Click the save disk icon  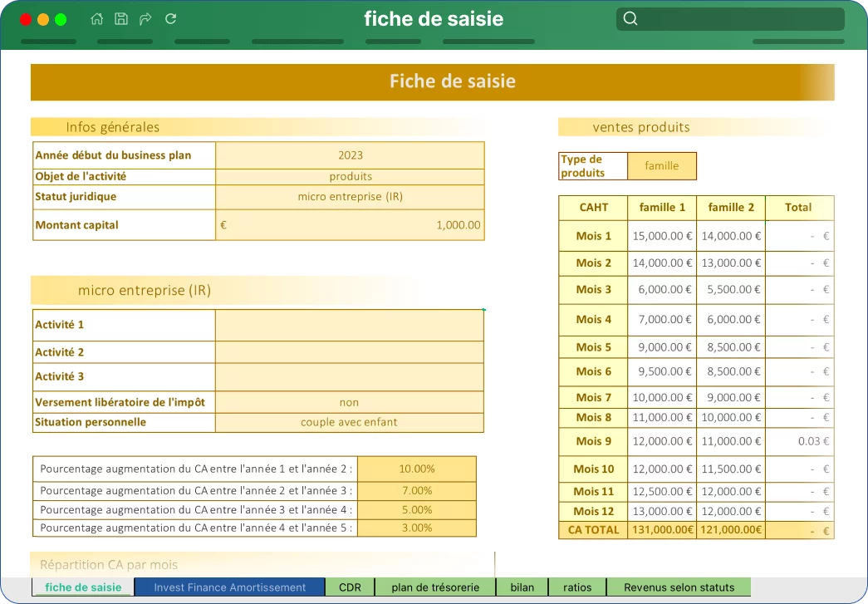[121, 19]
